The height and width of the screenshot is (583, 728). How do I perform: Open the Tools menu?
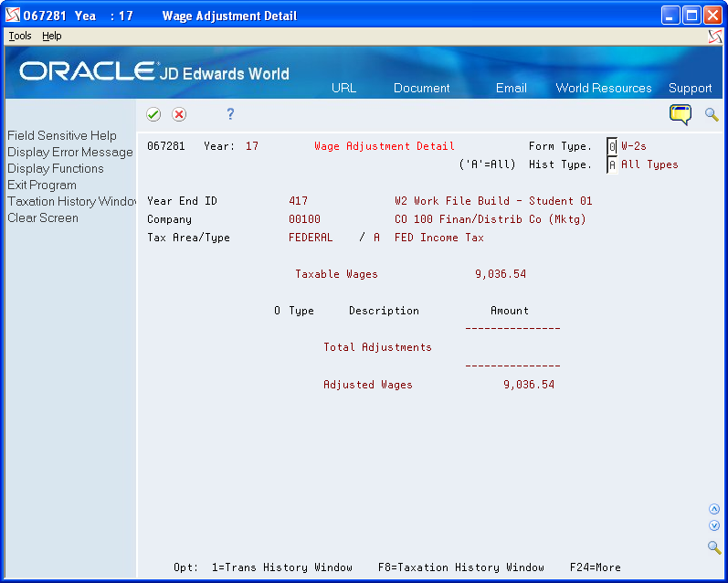pos(20,36)
